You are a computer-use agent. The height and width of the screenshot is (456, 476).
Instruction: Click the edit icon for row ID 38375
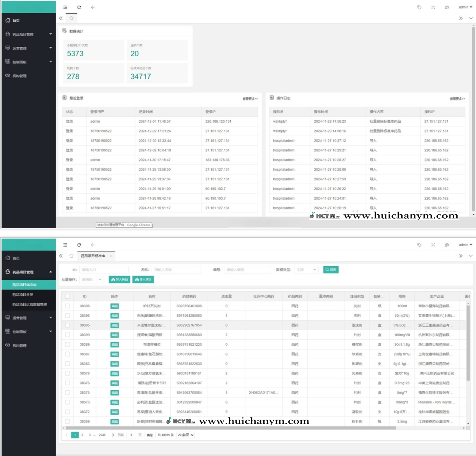point(115,393)
